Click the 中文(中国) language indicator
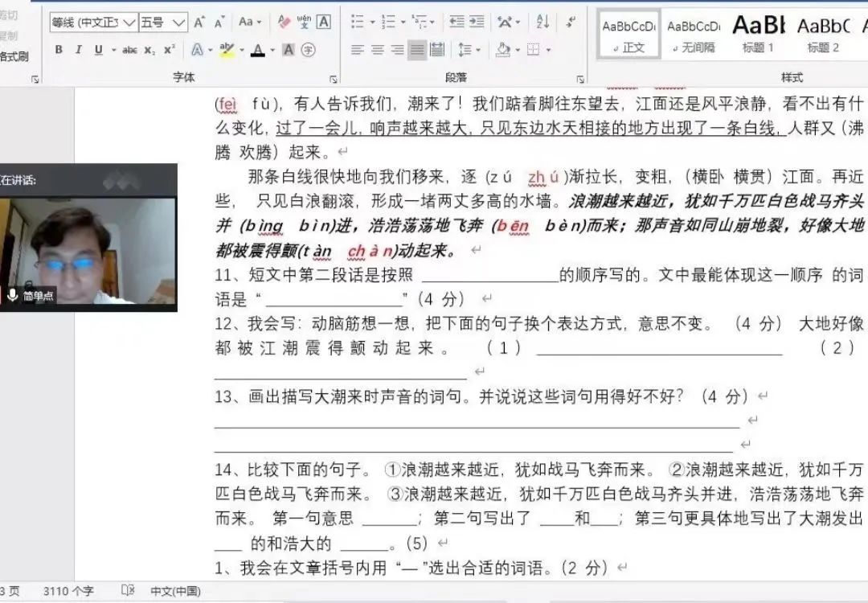 coord(175,592)
